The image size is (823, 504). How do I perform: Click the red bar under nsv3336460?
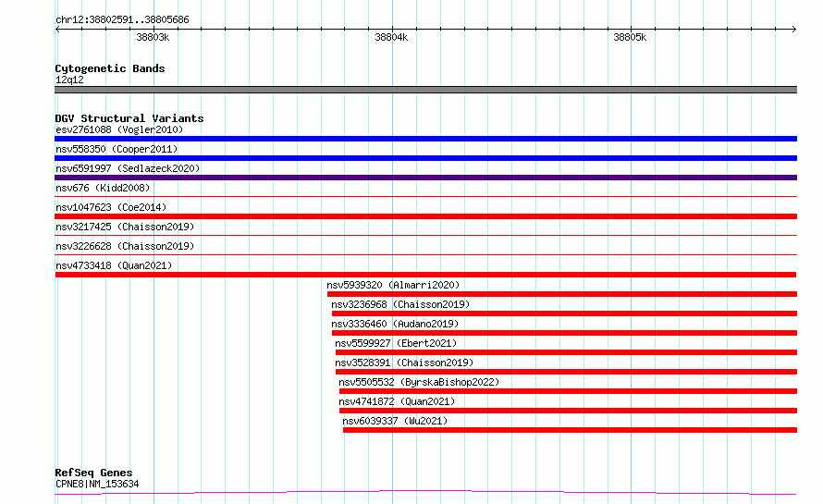pos(564,333)
